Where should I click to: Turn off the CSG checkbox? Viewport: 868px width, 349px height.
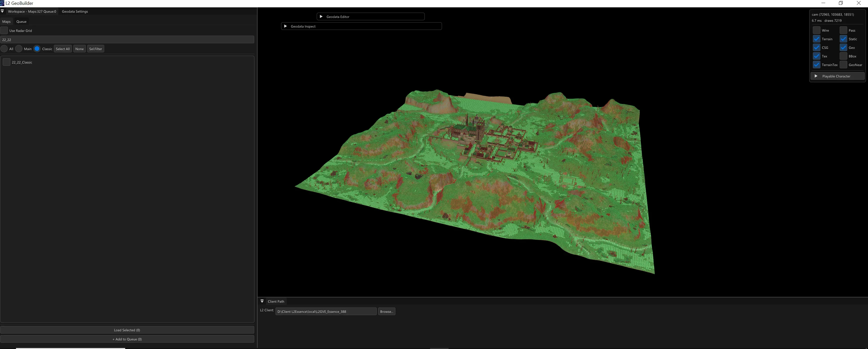click(816, 48)
